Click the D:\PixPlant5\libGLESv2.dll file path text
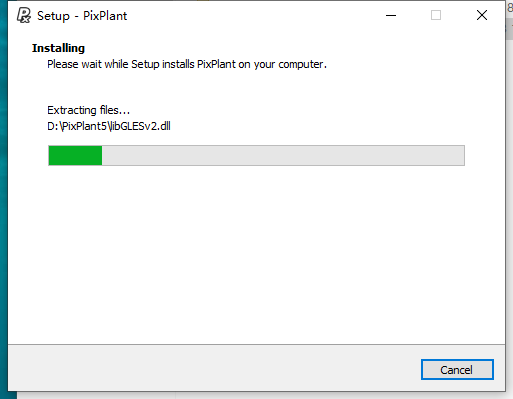 coord(109,126)
